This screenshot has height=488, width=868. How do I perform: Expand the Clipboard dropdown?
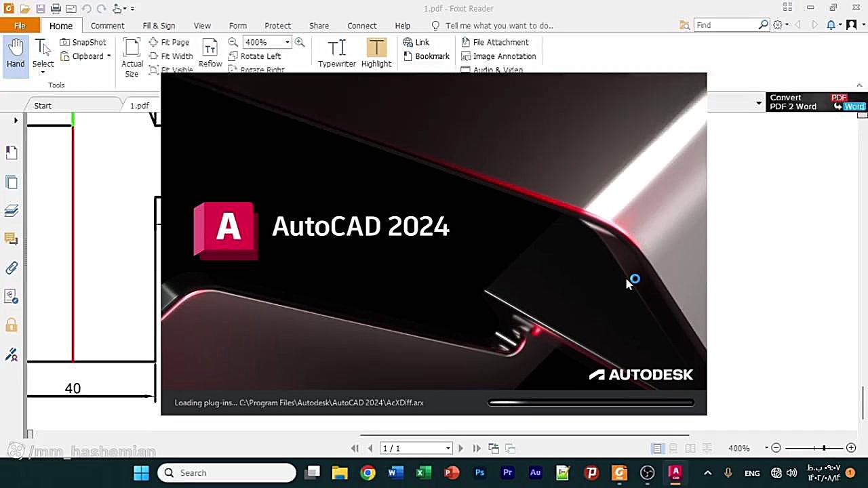click(108, 56)
